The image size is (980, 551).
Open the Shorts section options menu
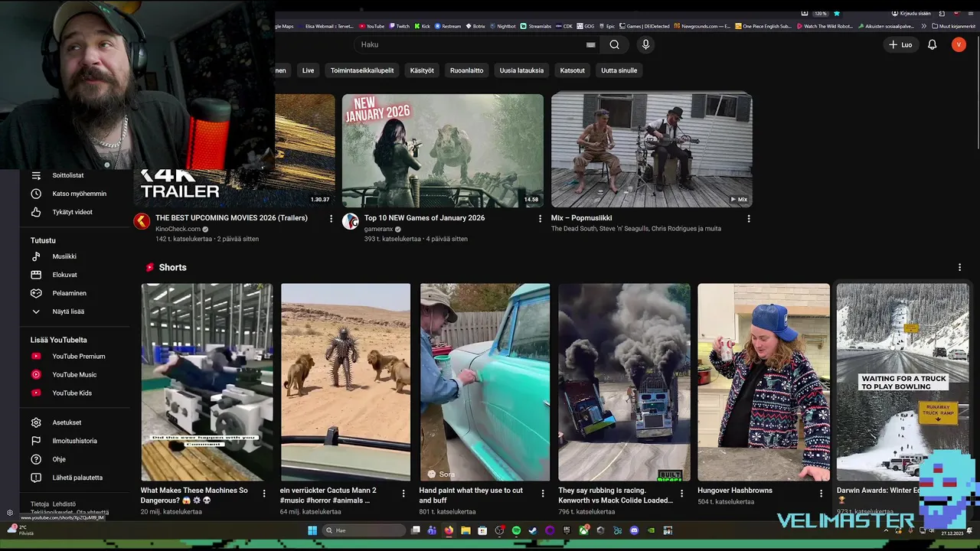tap(959, 268)
